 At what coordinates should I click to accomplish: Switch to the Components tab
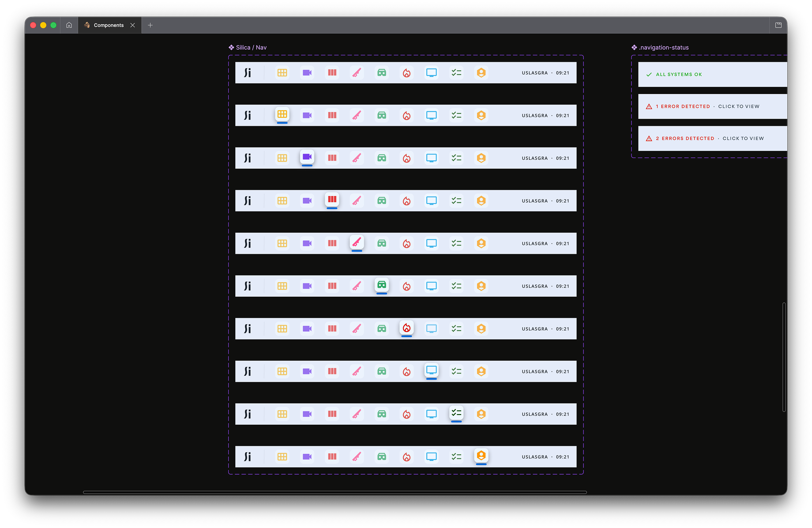coord(109,25)
